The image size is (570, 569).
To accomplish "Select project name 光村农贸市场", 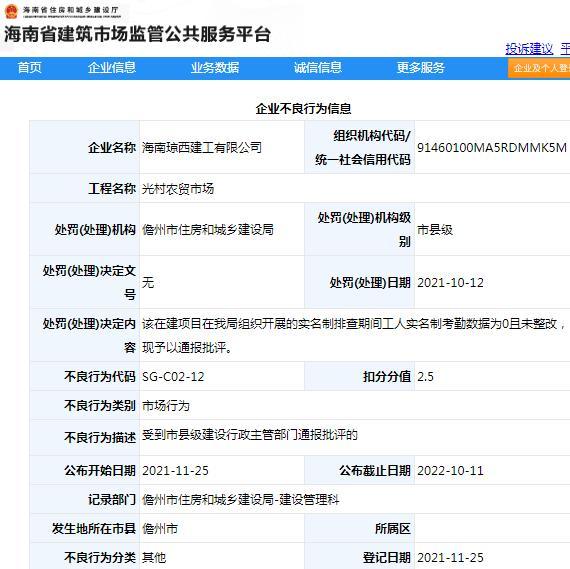I will [x=178, y=189].
